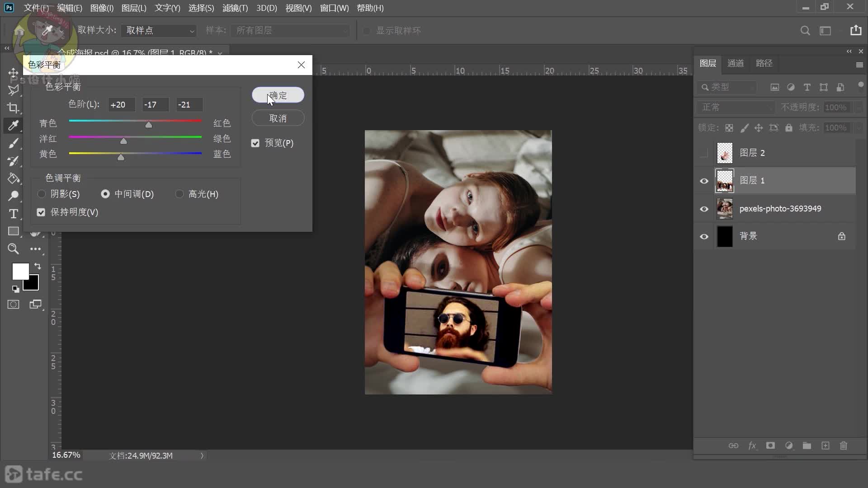Expand the status bar info arrow
The height and width of the screenshot is (488, 868).
[202, 455]
